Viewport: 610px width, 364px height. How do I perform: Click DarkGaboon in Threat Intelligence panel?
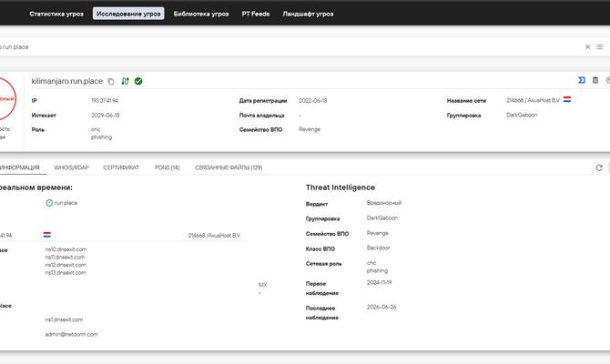point(382,218)
